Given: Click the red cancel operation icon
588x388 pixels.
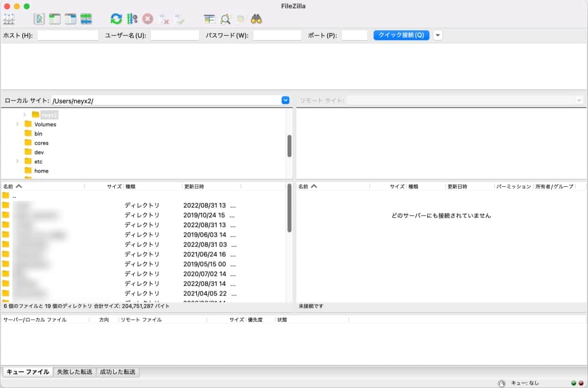Looking at the screenshot, I should (x=148, y=19).
